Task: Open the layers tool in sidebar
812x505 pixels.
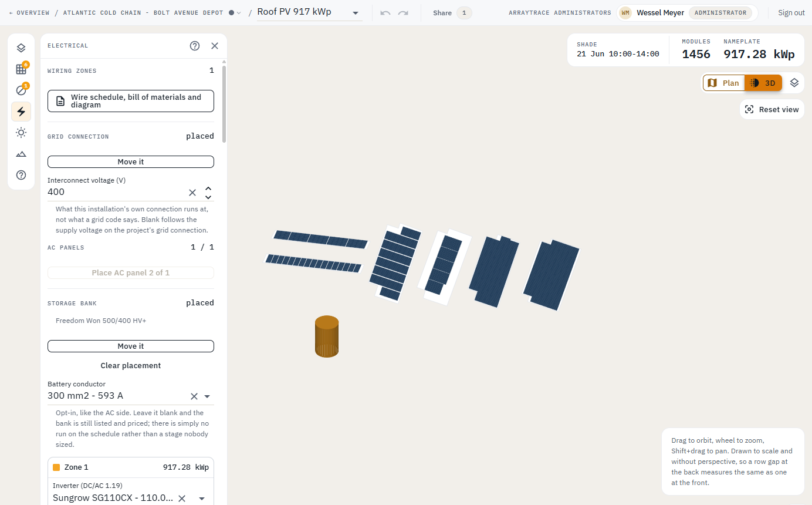Action: pos(21,48)
